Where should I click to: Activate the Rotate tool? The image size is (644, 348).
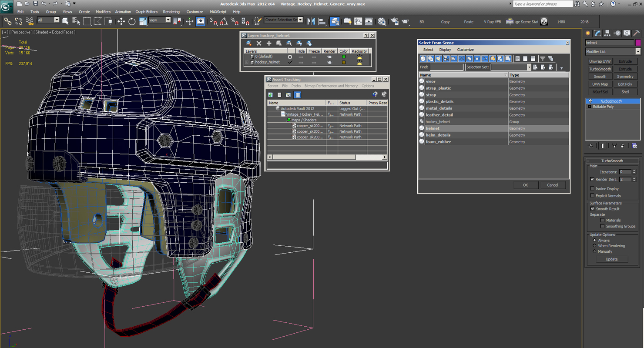[132, 21]
